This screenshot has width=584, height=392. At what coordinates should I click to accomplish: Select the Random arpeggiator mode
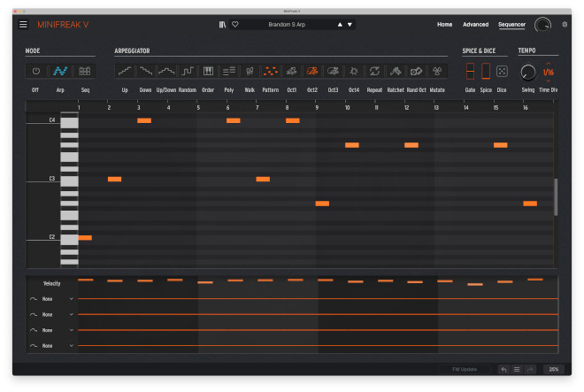tap(188, 71)
